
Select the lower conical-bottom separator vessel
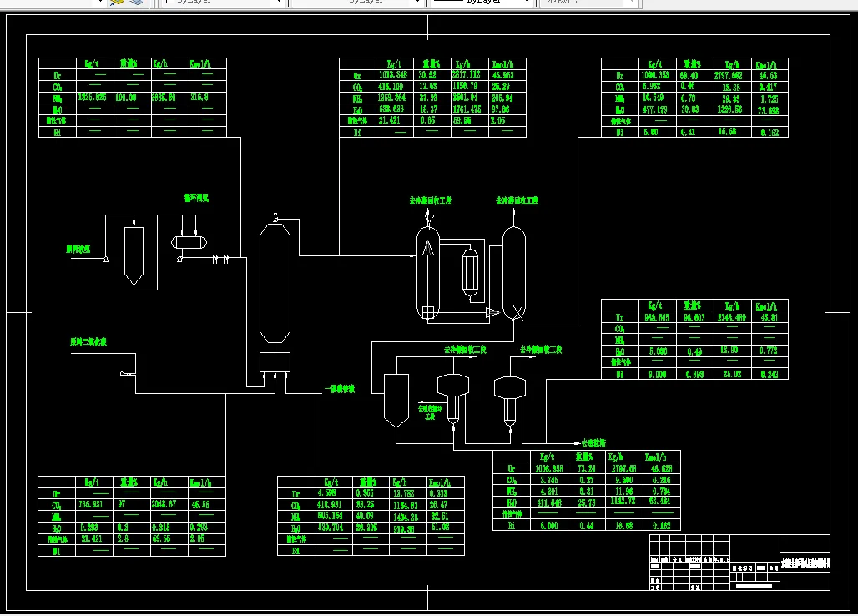pos(396,401)
